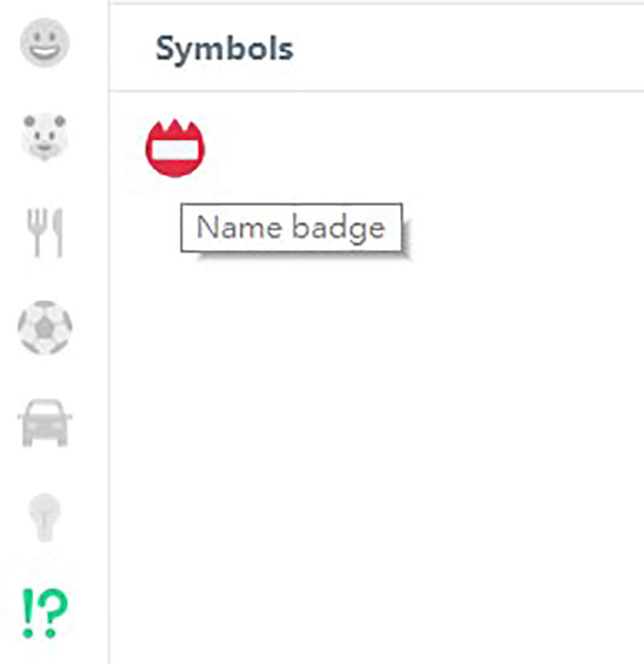Screen dimensions: 644x664
Task: Open the Smileys & People emoji category
Action: (x=45, y=43)
